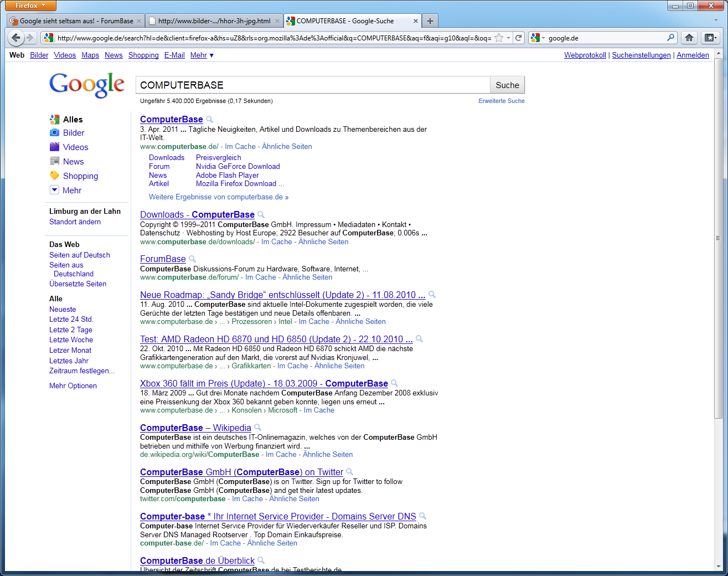The width and height of the screenshot is (728, 576).
Task: Open the Nvidia GeForce Download sitelink
Action: pos(238,166)
